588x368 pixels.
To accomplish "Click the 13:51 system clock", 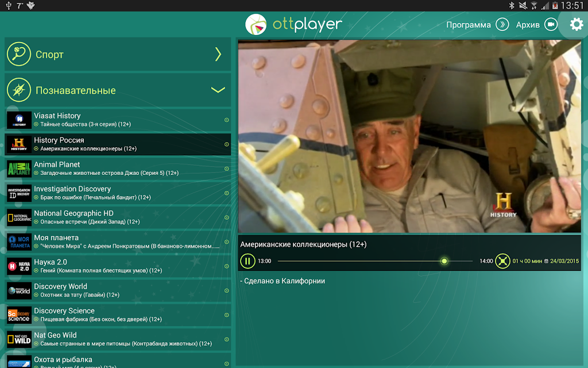I will click(572, 6).
